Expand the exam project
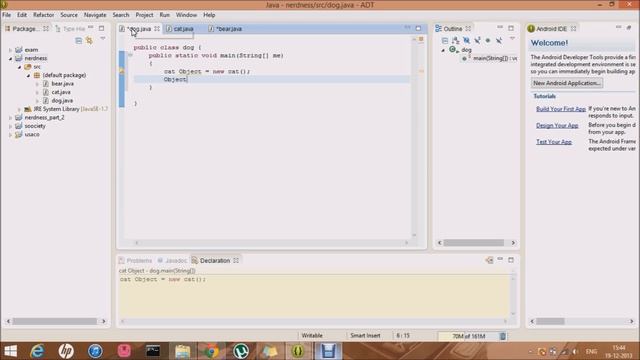The height and width of the screenshot is (360, 640). [10, 50]
